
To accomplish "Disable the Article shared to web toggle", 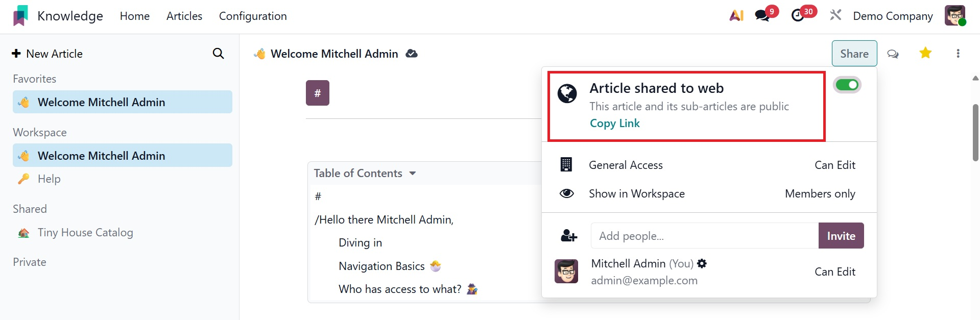I will 847,85.
